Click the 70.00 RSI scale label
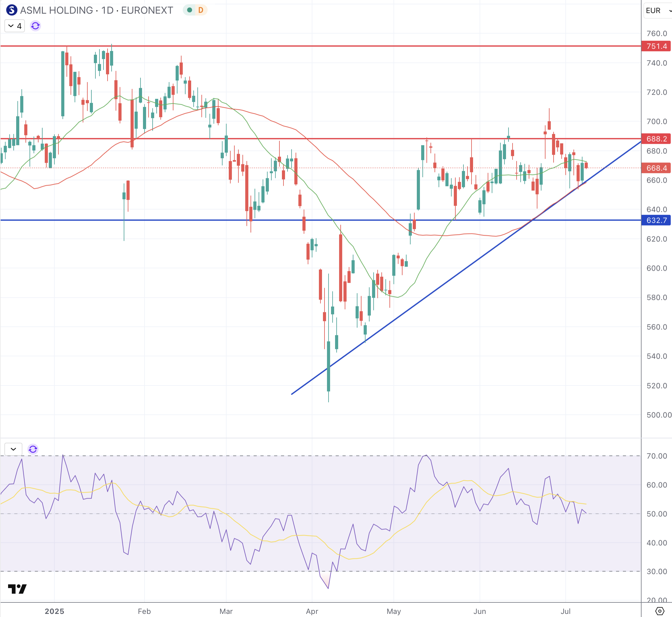Viewport: 672px width, 617px height. pyautogui.click(x=657, y=456)
